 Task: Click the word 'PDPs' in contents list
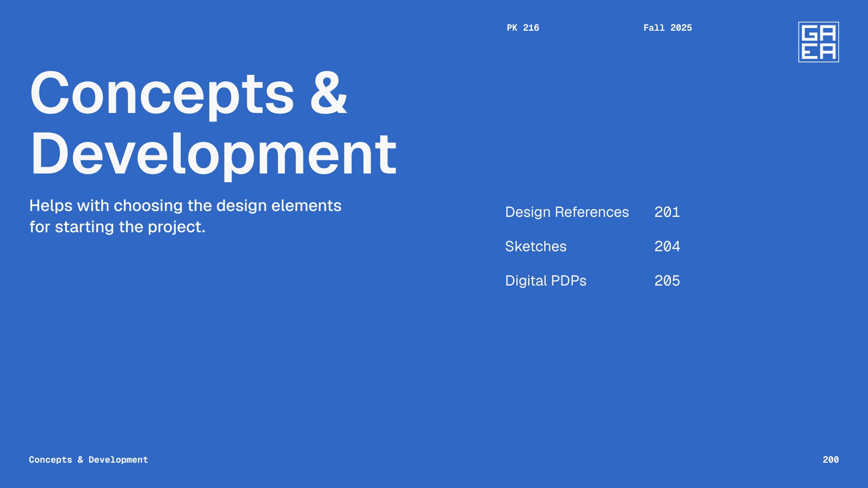click(568, 281)
